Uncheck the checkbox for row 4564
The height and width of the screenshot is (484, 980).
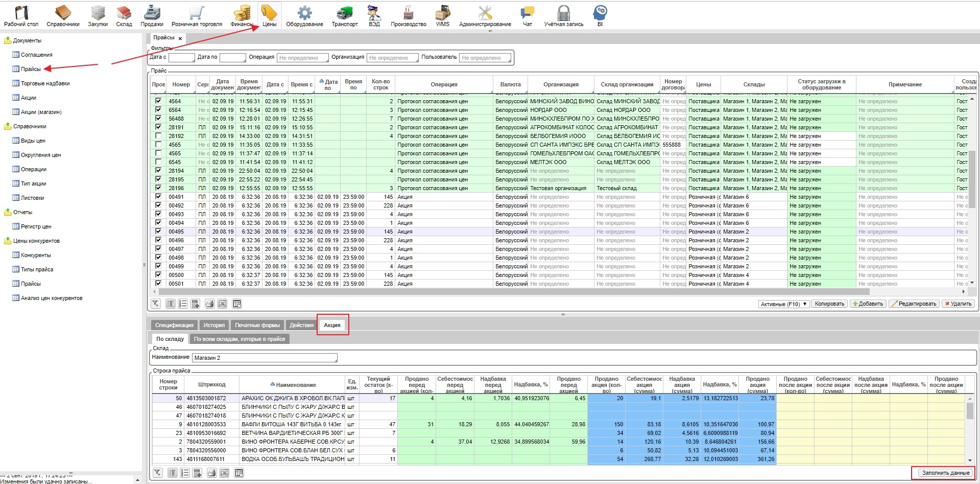tap(158, 101)
